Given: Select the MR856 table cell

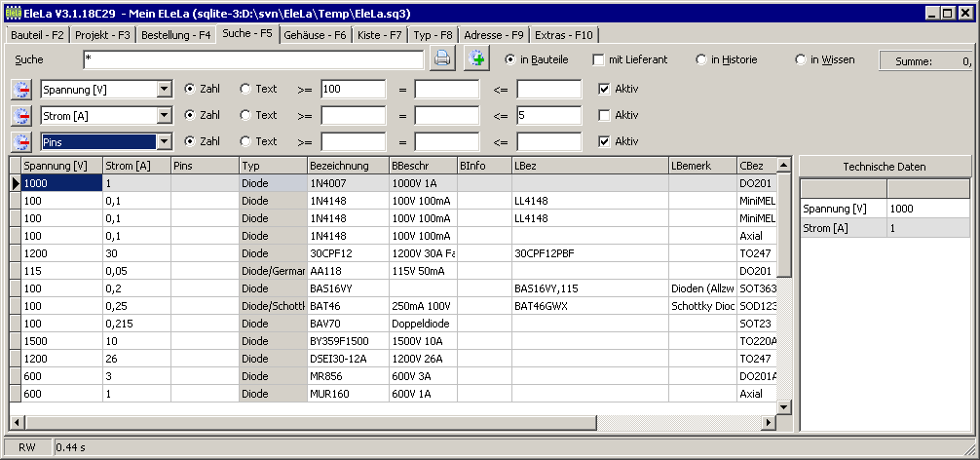Looking at the screenshot, I should coord(348,376).
